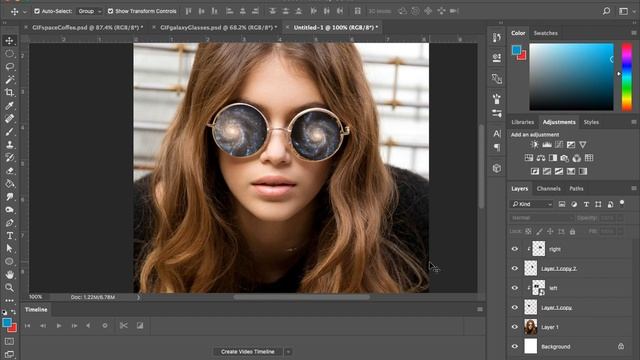Add a Color Balance adjustment

coord(541,158)
